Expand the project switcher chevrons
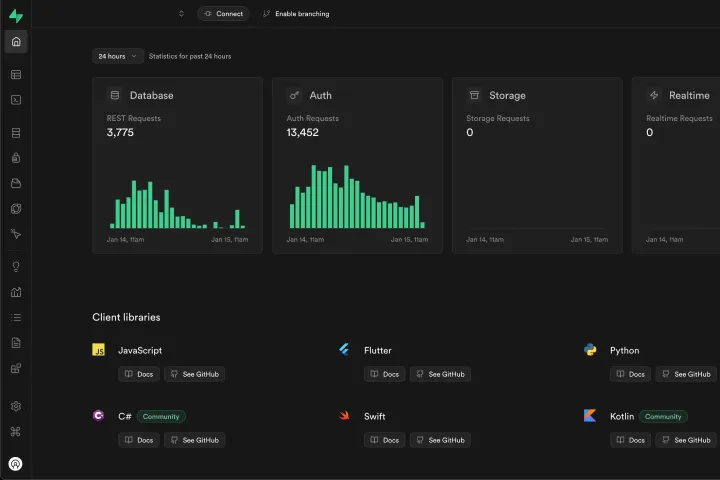Image resolution: width=720 pixels, height=480 pixels. click(181, 14)
